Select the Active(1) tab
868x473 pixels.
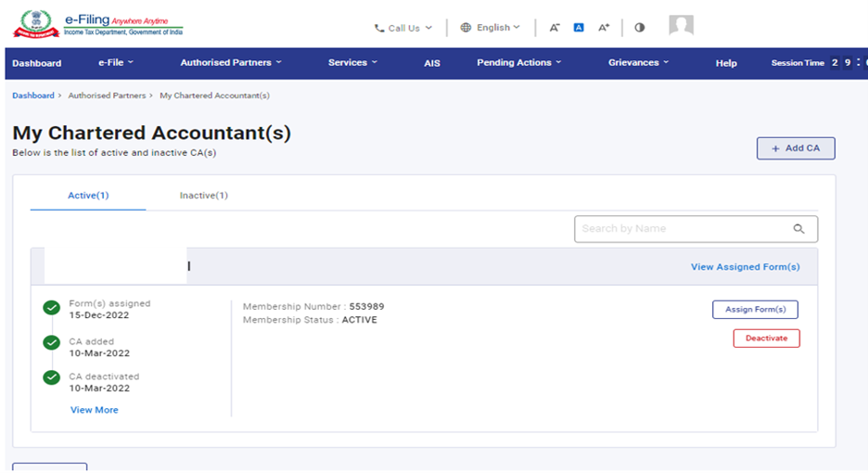88,196
